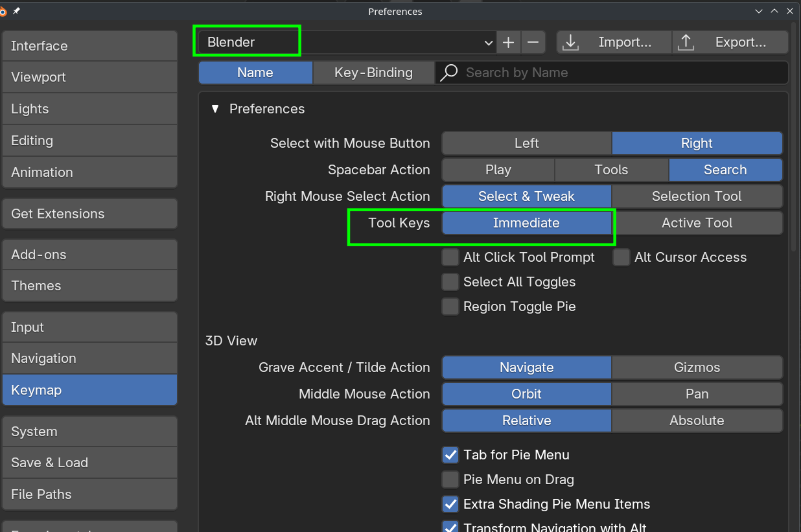Click the Import keymap button
This screenshot has width=801, height=532.
click(614, 42)
